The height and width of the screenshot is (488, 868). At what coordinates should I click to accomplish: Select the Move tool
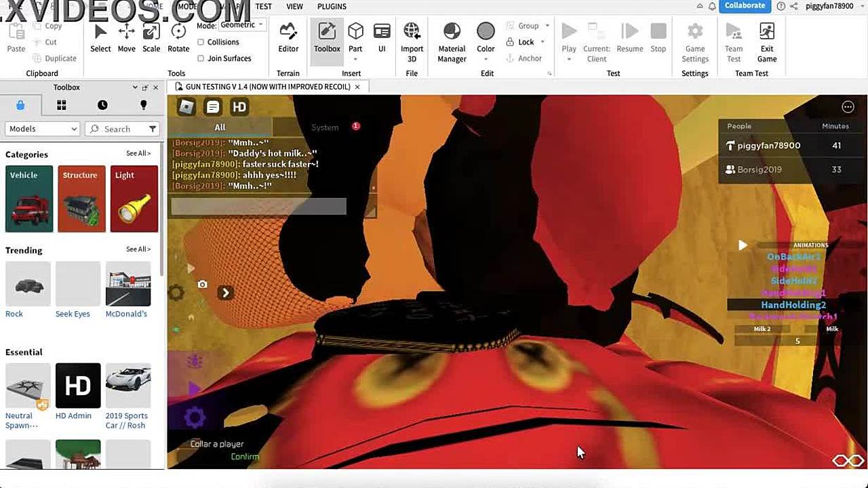126,38
